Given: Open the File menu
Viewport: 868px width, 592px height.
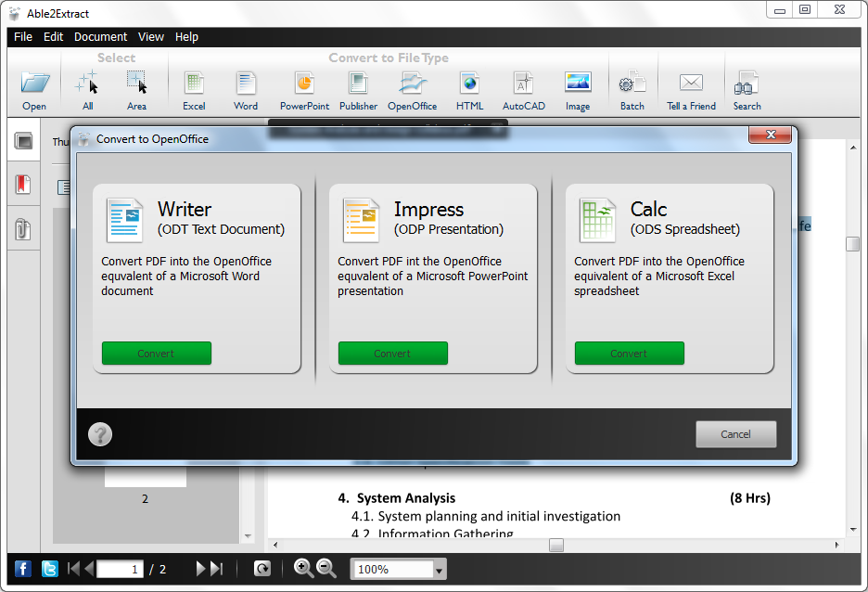Looking at the screenshot, I should [22, 37].
